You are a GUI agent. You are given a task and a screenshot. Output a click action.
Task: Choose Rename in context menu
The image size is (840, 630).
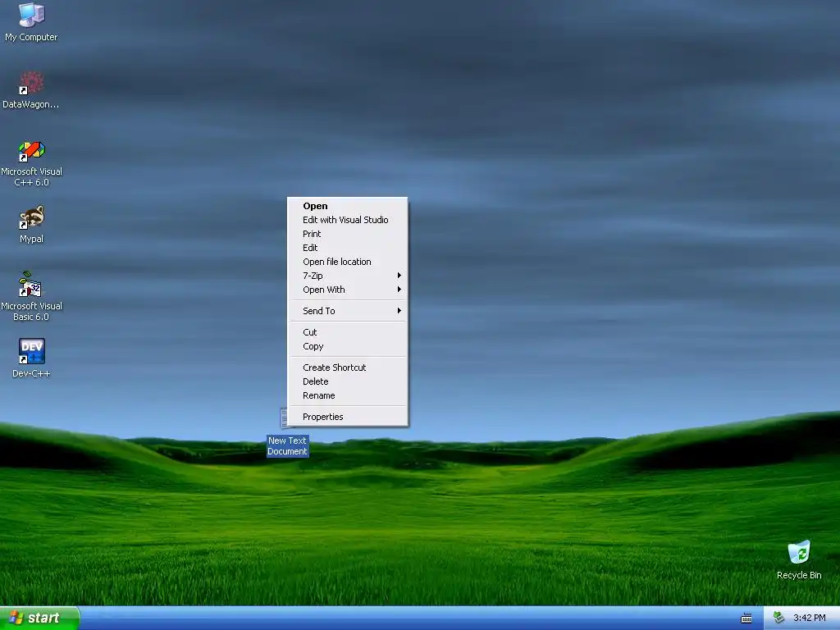tap(348, 395)
